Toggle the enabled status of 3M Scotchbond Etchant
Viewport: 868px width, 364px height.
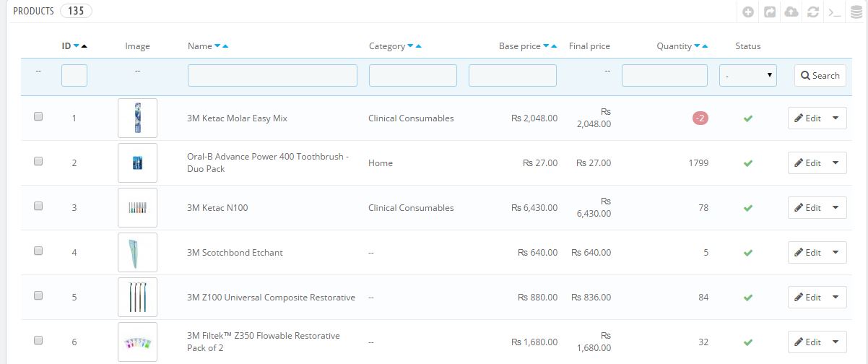[x=748, y=253]
